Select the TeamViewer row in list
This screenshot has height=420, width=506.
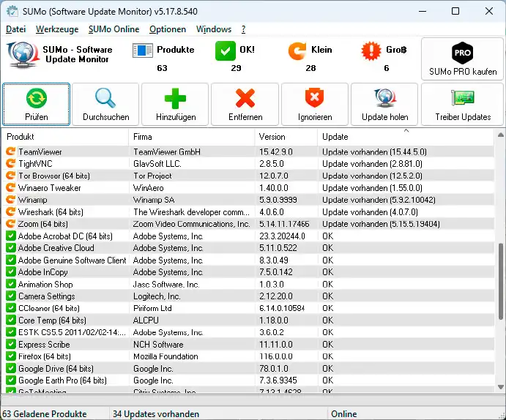[x=40, y=152]
